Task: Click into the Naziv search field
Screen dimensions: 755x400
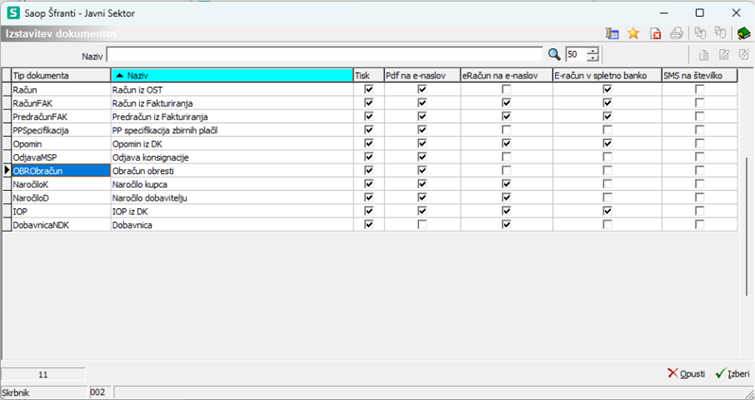Action: coord(324,54)
